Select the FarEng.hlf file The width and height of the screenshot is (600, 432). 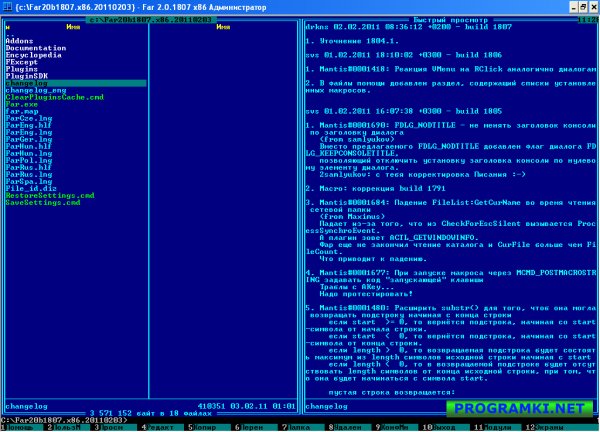click(x=28, y=125)
